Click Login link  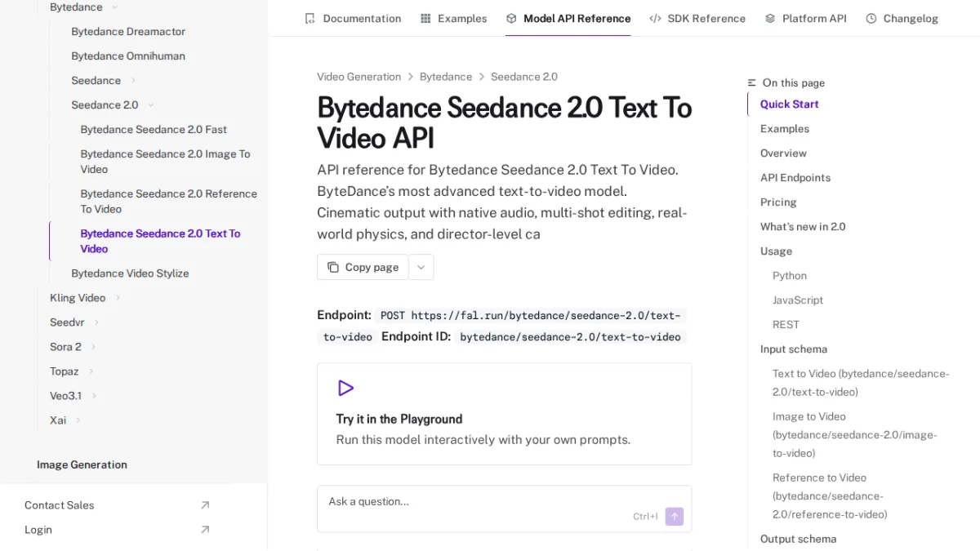click(x=38, y=530)
